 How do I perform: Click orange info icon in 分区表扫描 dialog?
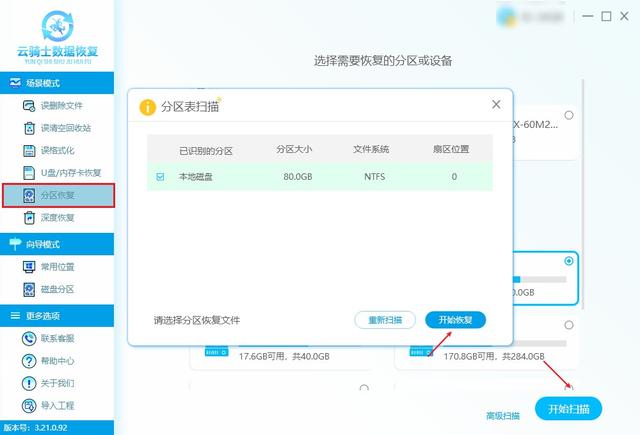(x=147, y=107)
